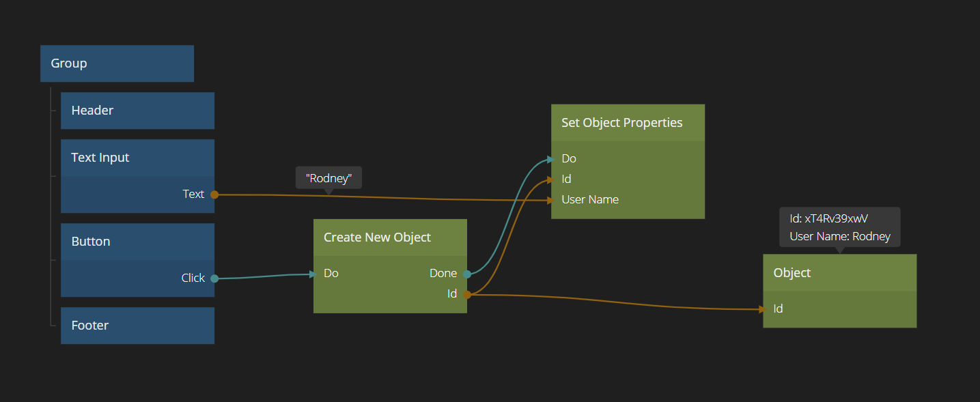Viewport: 980px width, 402px height.
Task: Click Set Object Properties' Do input arrow
Action: point(550,159)
